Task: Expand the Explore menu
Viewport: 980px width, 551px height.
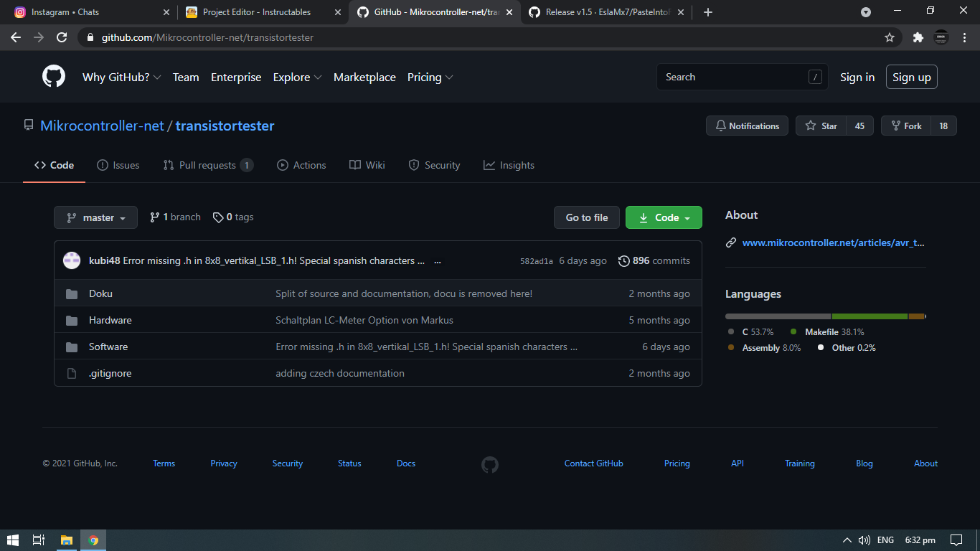Action: (x=297, y=77)
